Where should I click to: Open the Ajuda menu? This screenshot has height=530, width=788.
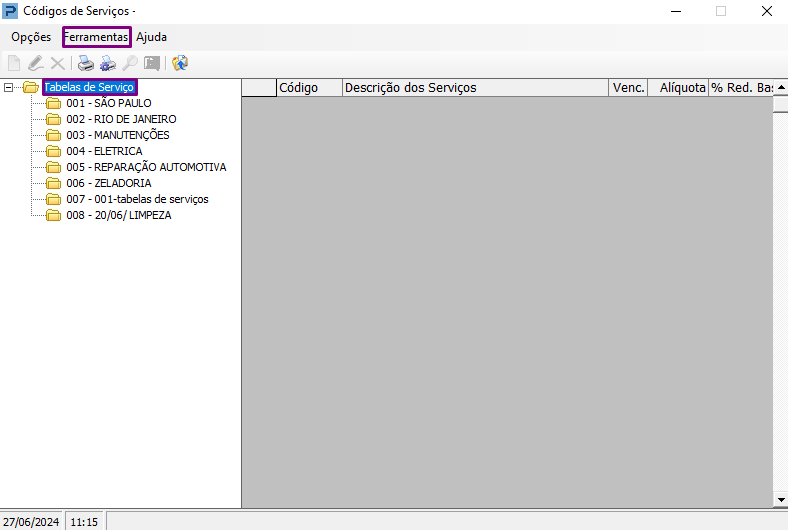pos(151,37)
